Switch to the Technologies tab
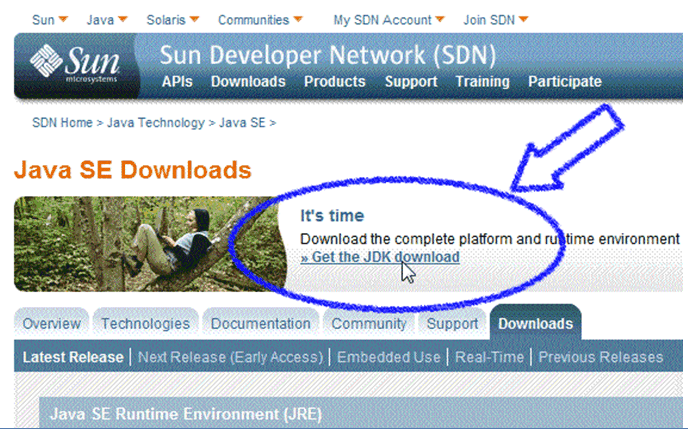Image resolution: width=688 pixels, height=430 pixels. 146,324
